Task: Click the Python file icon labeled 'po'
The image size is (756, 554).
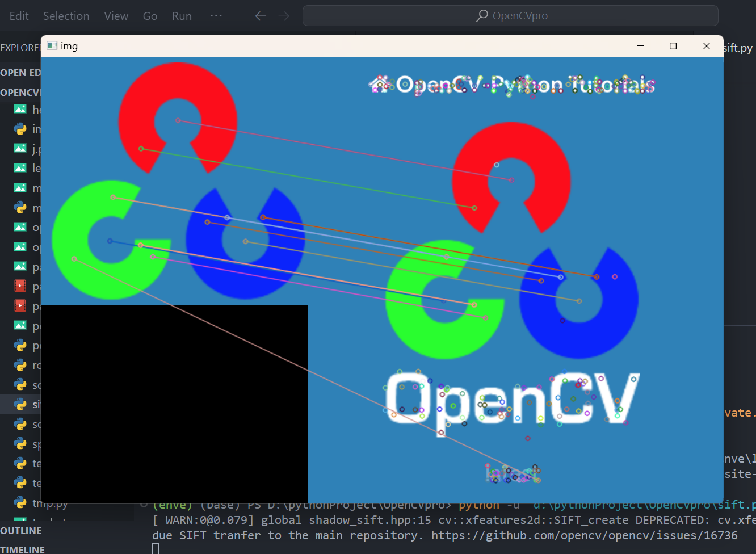Action: 20,345
